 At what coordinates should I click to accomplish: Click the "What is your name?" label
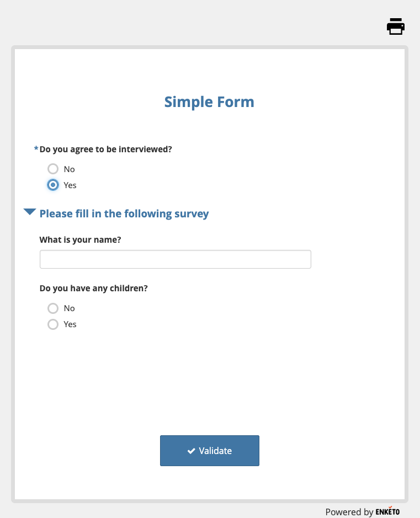point(81,240)
